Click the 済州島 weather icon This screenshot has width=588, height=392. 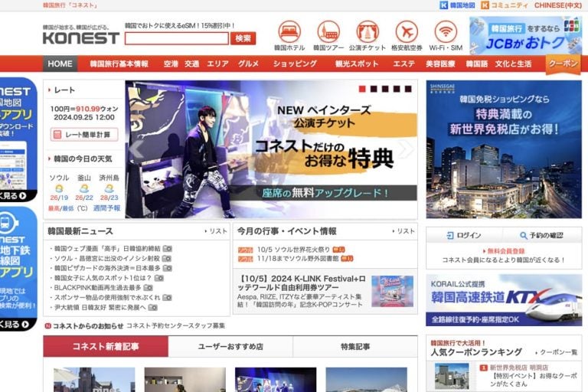pos(109,188)
